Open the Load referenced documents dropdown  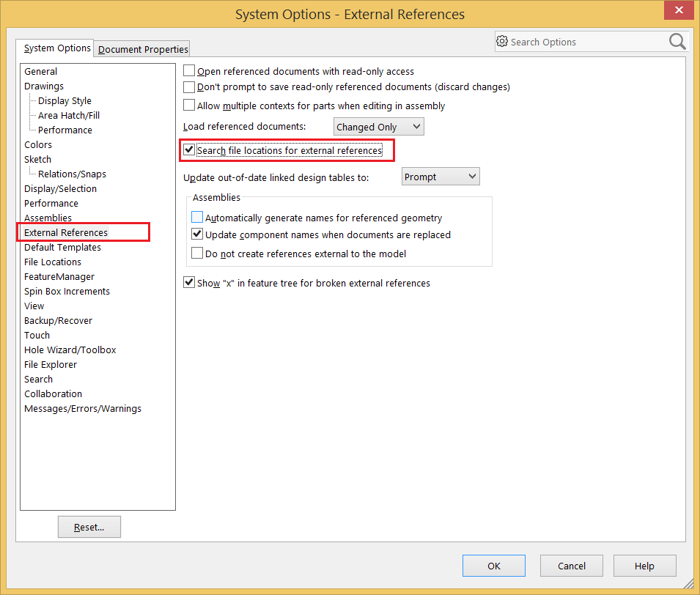click(378, 127)
